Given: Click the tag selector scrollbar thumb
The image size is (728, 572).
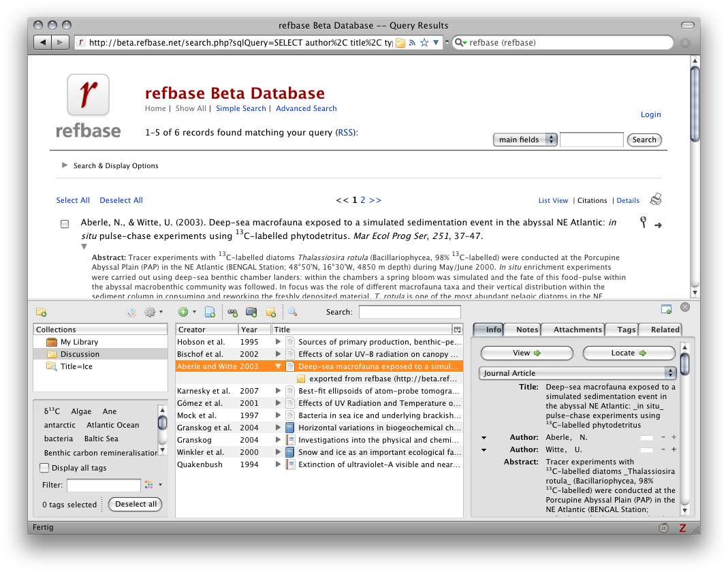Looking at the screenshot, I should click(x=162, y=423).
